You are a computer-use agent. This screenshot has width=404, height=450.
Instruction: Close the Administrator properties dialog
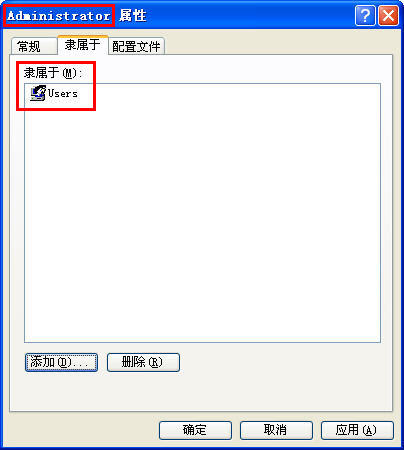pos(388,15)
